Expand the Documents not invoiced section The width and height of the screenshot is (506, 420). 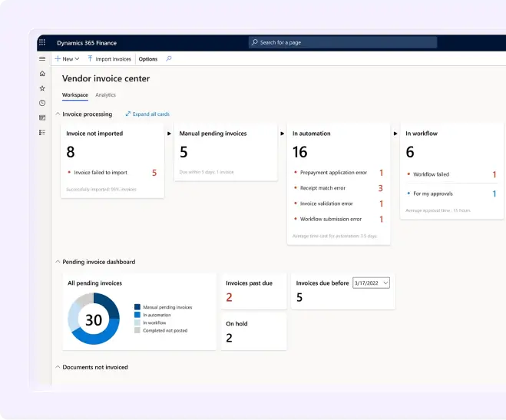[58, 367]
